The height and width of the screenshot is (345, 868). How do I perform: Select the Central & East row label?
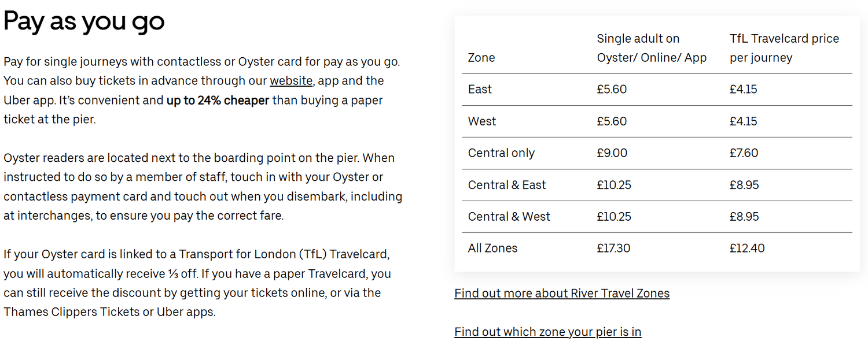(x=507, y=185)
